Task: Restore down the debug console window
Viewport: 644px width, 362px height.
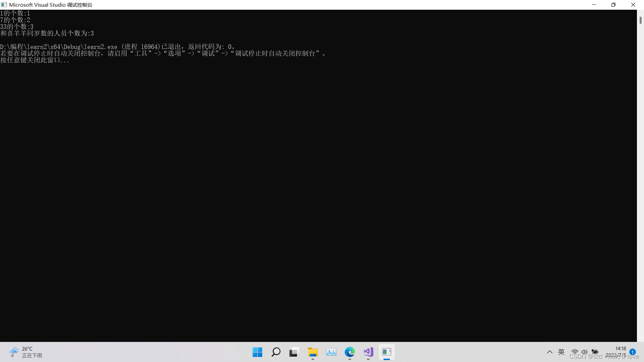Action: [x=613, y=5]
